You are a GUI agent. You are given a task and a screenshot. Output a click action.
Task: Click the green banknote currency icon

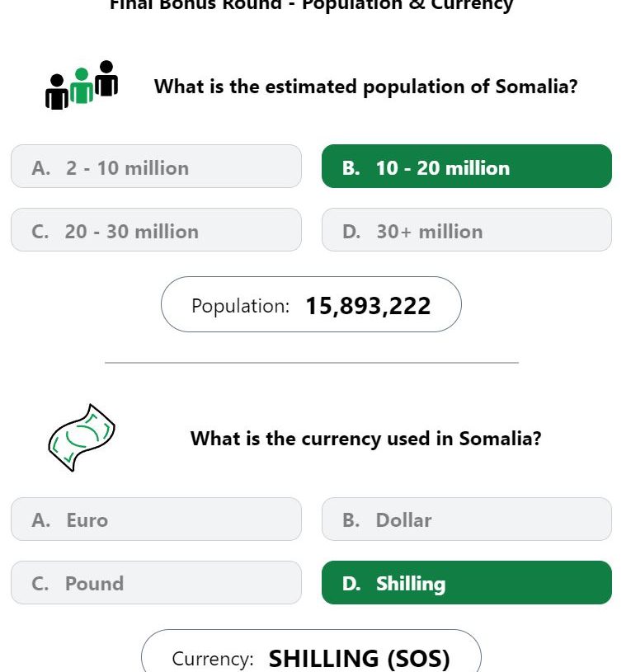[82, 438]
